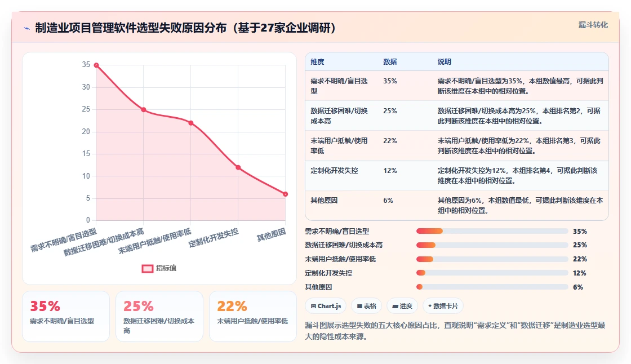Screen dimensions: 631x364
Task: Click the 6% label right of progress bar
Action: [578, 287]
